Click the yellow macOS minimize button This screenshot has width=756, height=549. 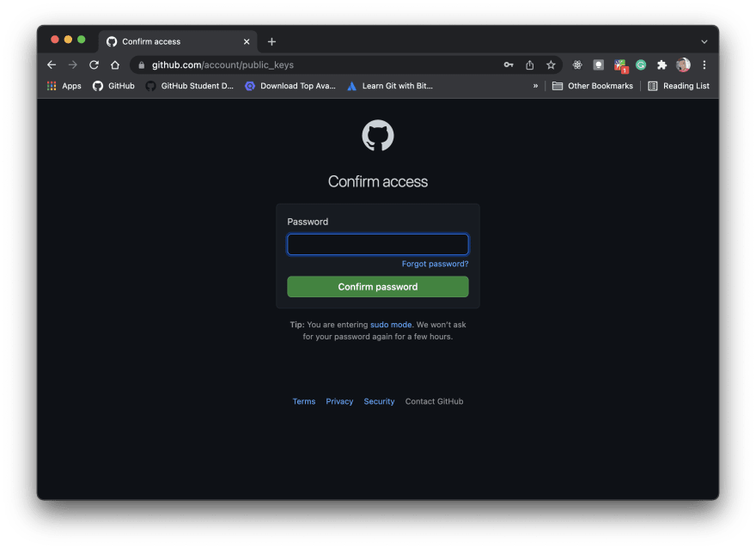pyautogui.click(x=68, y=40)
